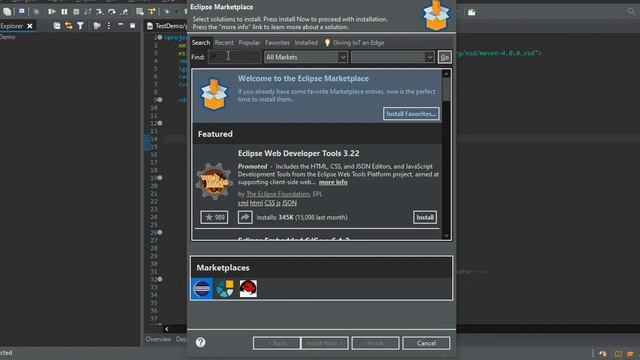Click the Go search button beside the filters
The width and height of the screenshot is (640, 360).
tap(444, 57)
